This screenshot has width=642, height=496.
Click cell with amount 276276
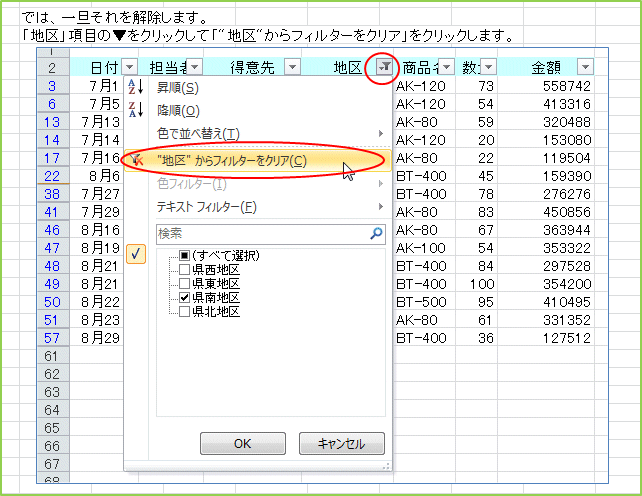545,194
